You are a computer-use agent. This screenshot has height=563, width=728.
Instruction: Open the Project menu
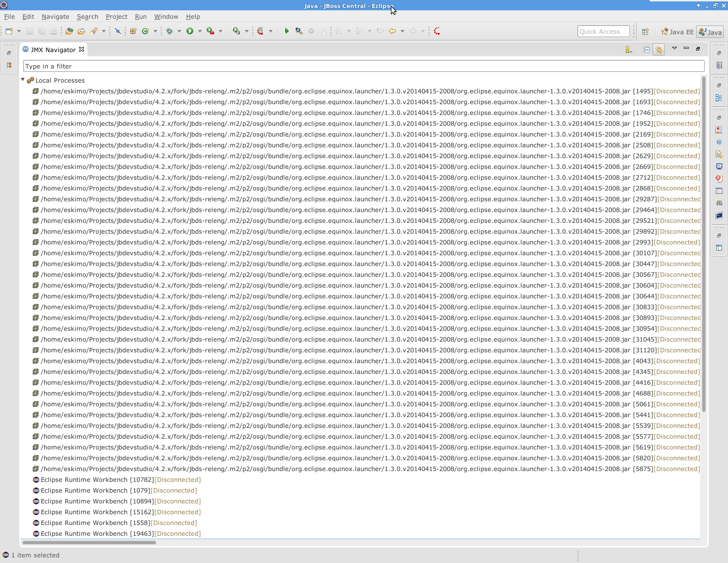117,16
